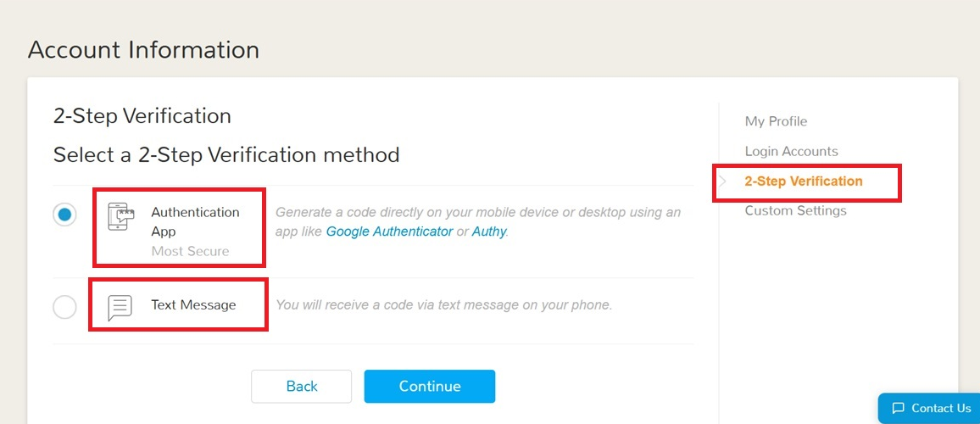Click the Back button
980x424 pixels.
pyautogui.click(x=302, y=387)
